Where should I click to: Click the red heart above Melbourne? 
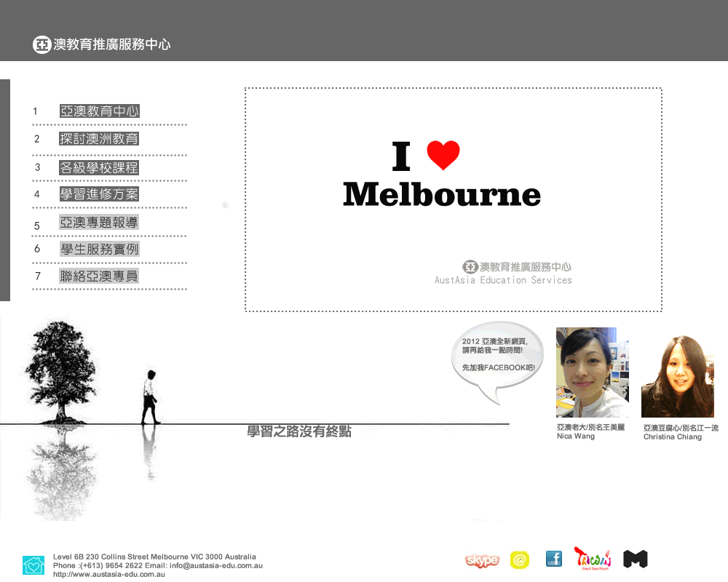tap(443, 156)
